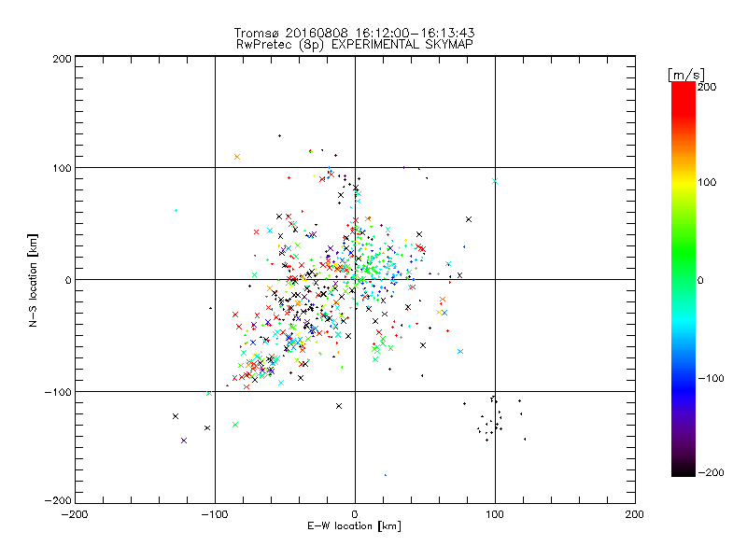Click the cyan X on the 100 km E-W gridline
The image size is (747, 560).
pos(495,181)
